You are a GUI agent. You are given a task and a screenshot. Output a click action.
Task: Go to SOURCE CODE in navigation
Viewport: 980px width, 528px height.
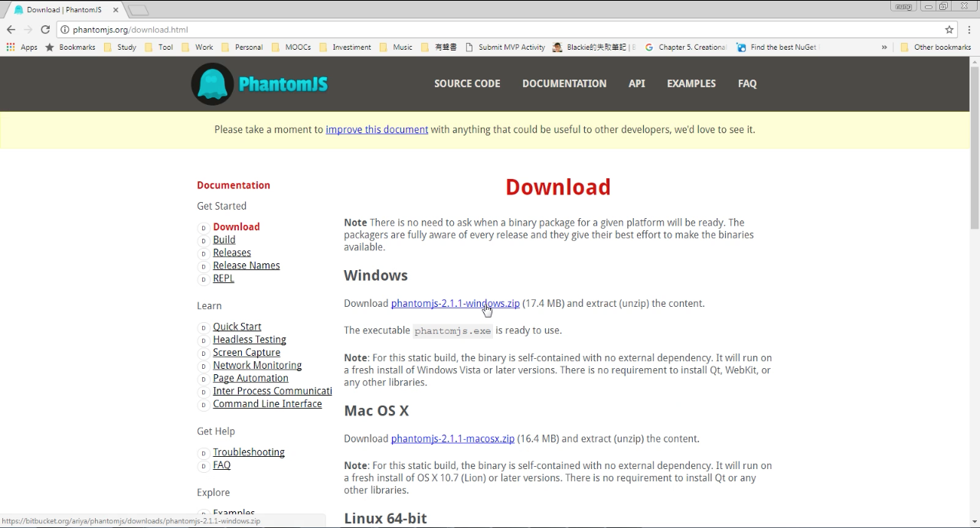pyautogui.click(x=467, y=83)
